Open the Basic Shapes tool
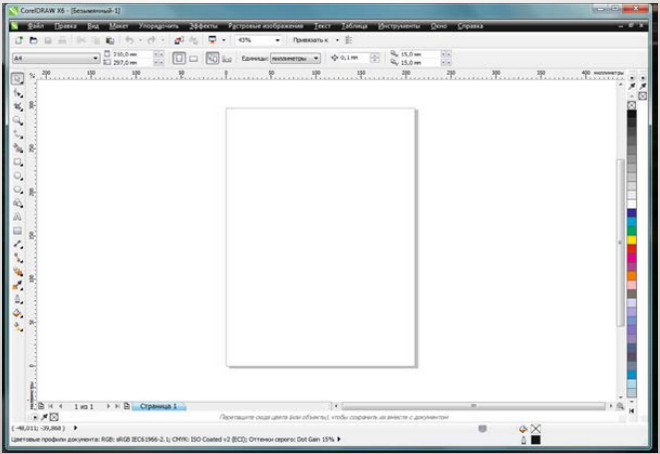Screen dimensions: 660x454 (18, 203)
